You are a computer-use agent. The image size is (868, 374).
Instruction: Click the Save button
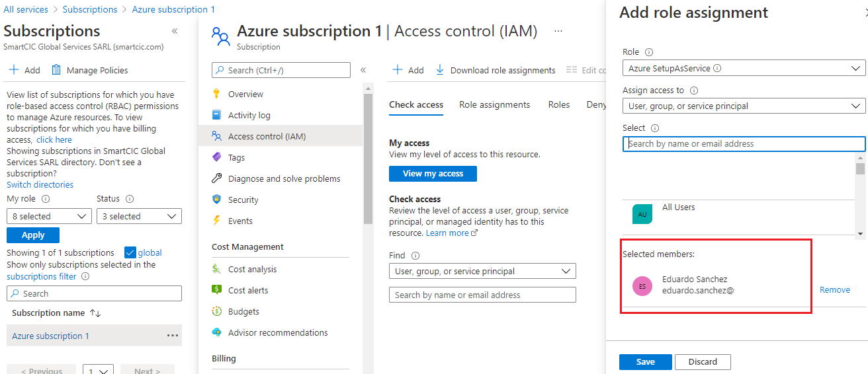(645, 361)
